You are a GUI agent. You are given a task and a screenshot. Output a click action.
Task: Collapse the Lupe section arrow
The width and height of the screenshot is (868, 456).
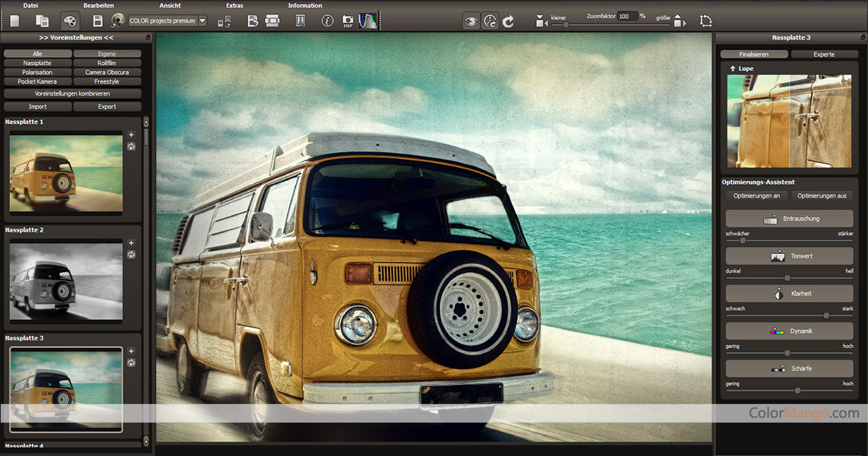[x=732, y=68]
